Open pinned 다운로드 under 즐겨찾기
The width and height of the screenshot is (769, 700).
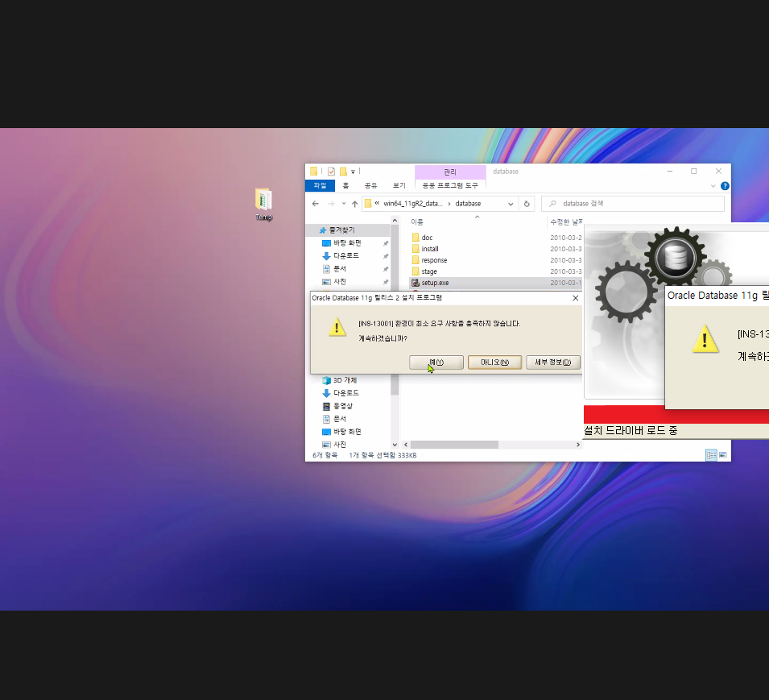pyautogui.click(x=346, y=255)
